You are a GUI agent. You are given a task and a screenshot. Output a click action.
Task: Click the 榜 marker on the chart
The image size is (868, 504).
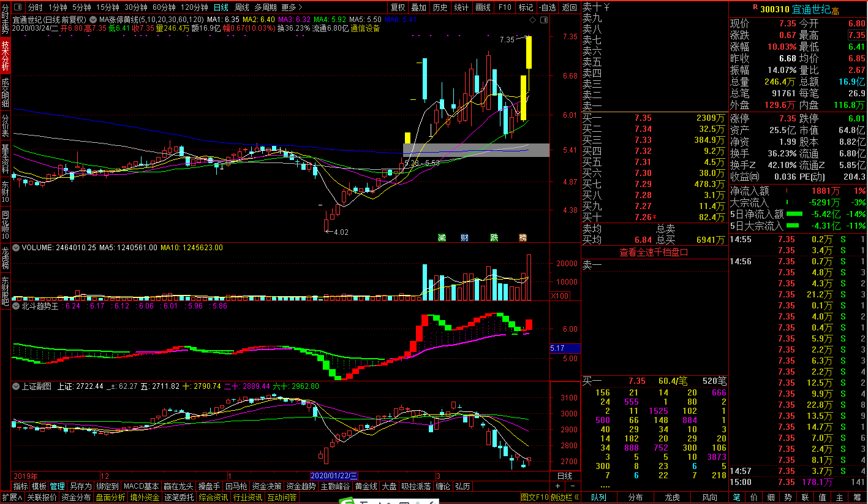tap(523, 237)
